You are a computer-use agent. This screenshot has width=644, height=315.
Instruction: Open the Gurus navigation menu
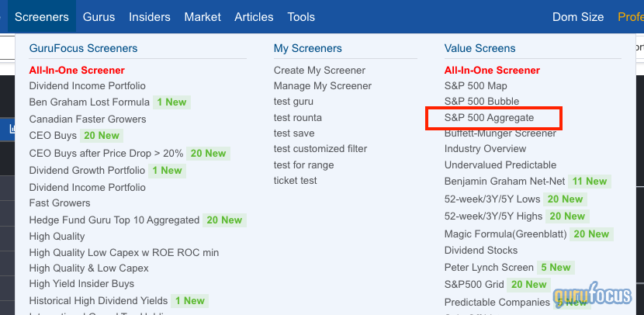click(x=99, y=16)
